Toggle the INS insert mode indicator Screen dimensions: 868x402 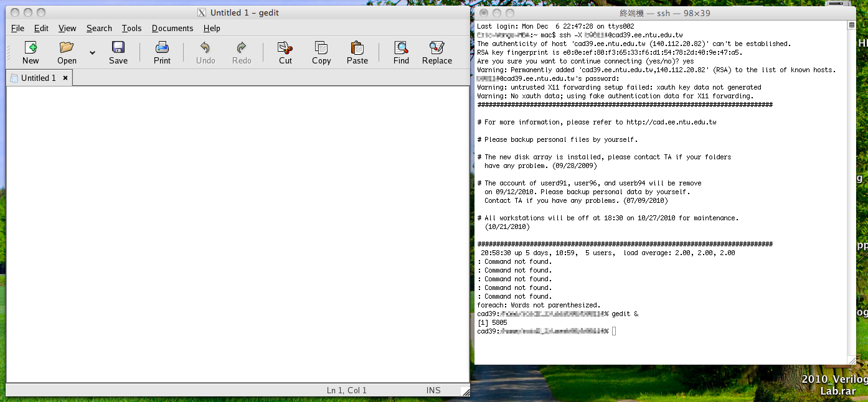click(x=433, y=390)
